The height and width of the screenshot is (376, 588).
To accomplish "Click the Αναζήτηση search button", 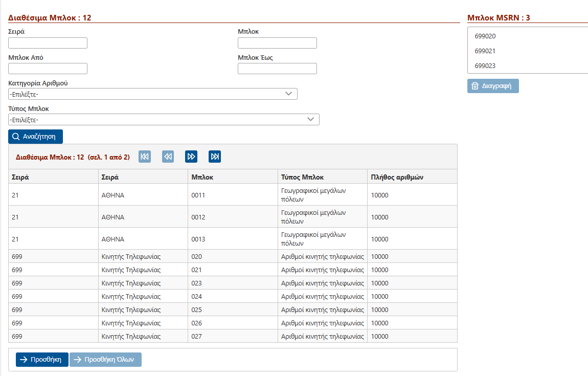I will tap(35, 137).
